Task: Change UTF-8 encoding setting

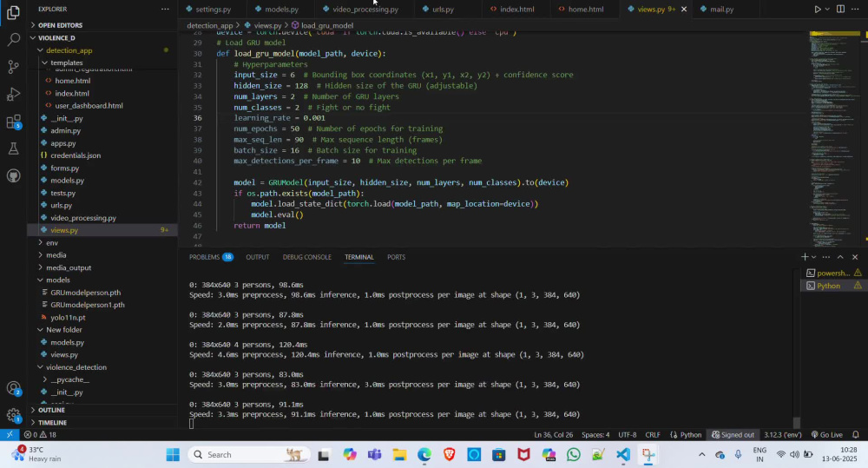Action: [628, 435]
